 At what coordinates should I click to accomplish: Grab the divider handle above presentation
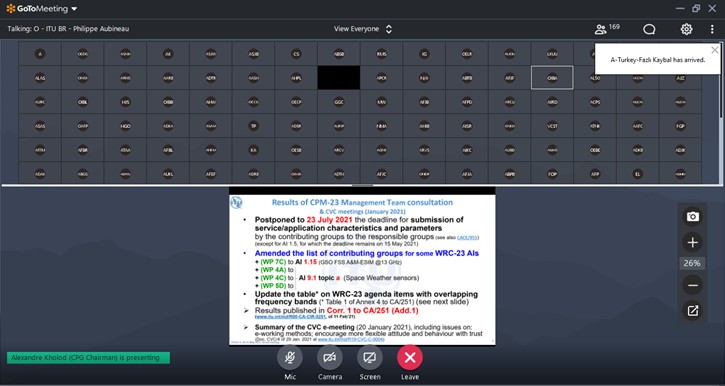point(362,185)
